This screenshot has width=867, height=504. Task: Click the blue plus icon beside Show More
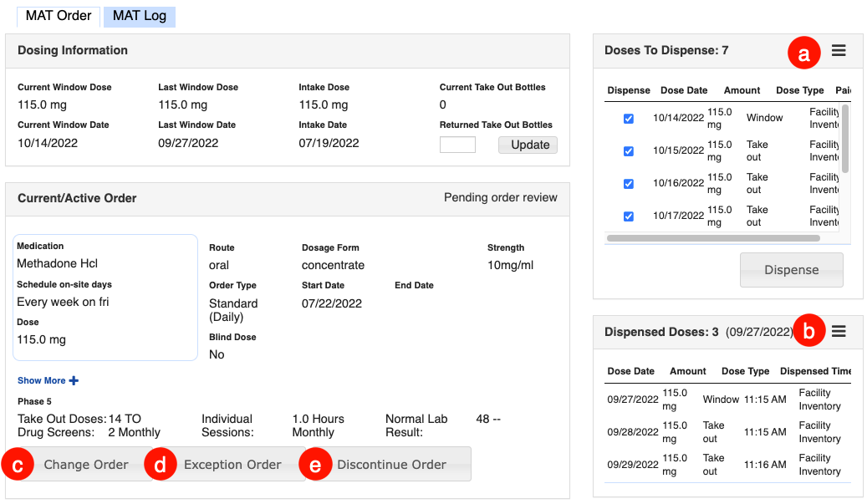click(x=74, y=381)
